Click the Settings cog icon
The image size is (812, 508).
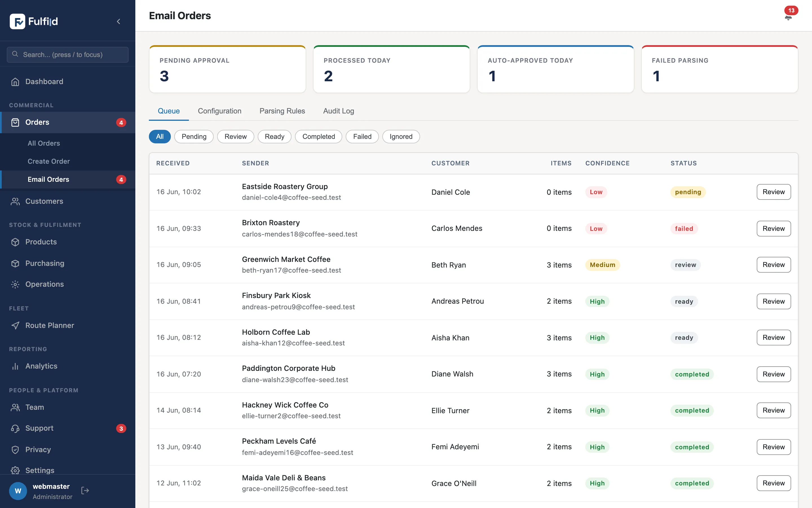15,470
